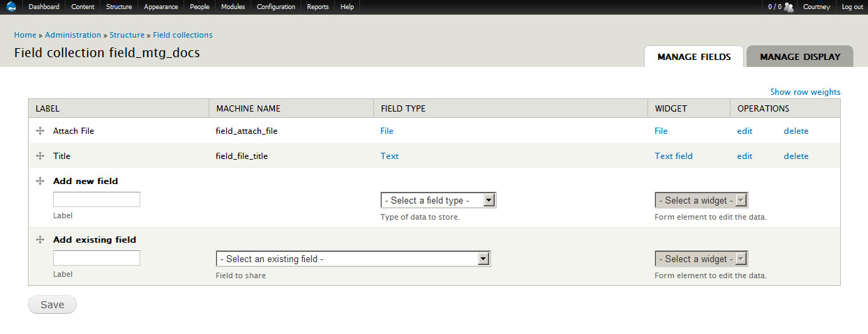Click the Save button
The image size is (868, 334).
tap(52, 305)
